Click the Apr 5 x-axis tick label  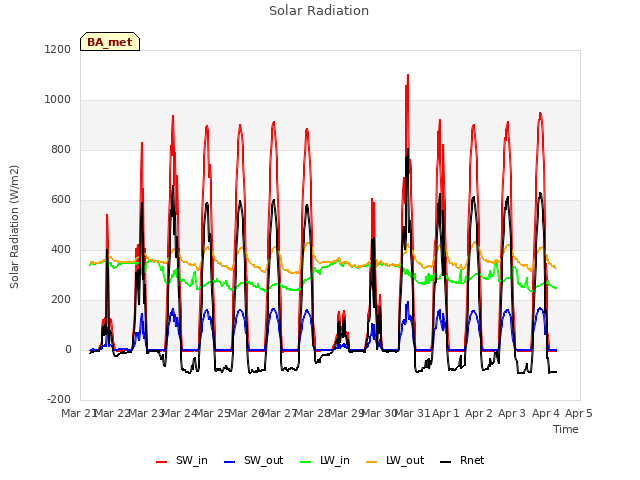pos(578,413)
